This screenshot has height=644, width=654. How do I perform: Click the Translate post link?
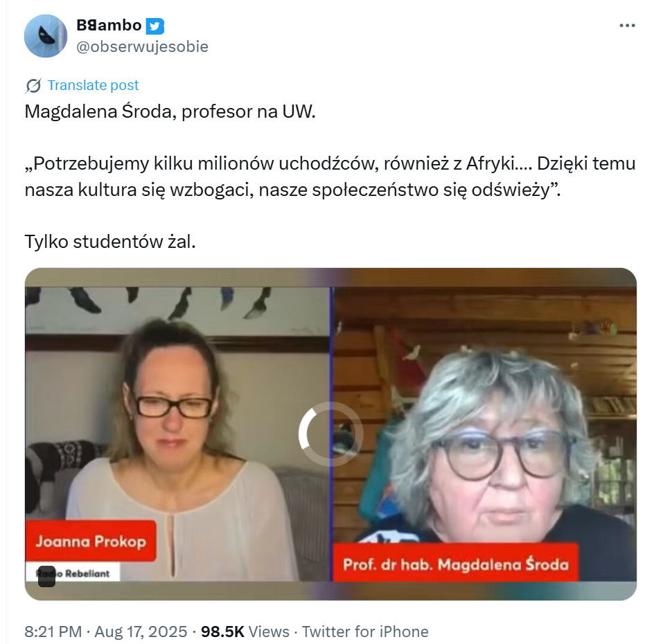(x=93, y=85)
